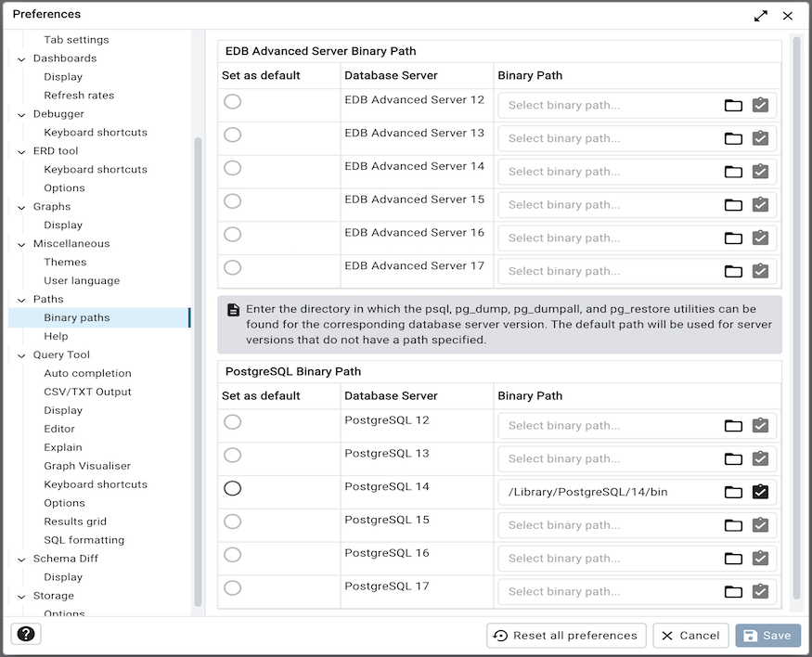Collapse the Schema Diff section

point(20,558)
